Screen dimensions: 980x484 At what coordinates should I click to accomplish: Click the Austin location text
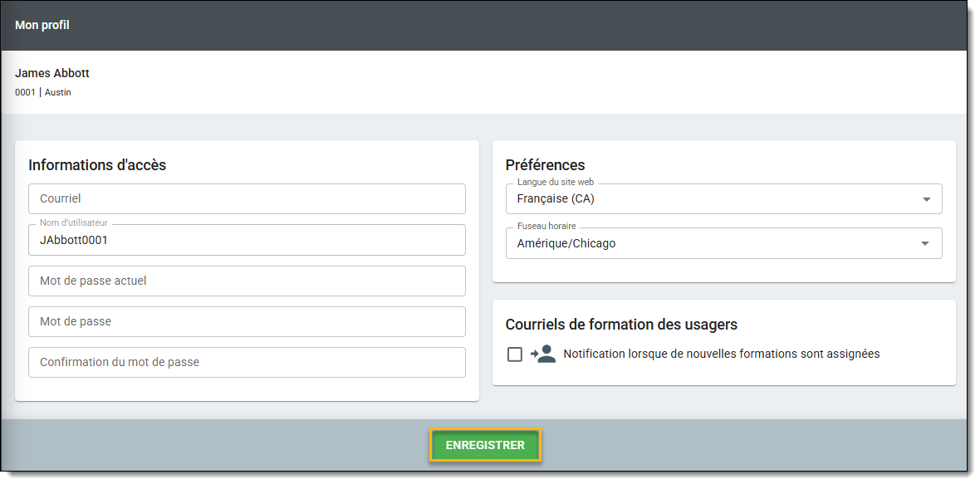click(58, 93)
